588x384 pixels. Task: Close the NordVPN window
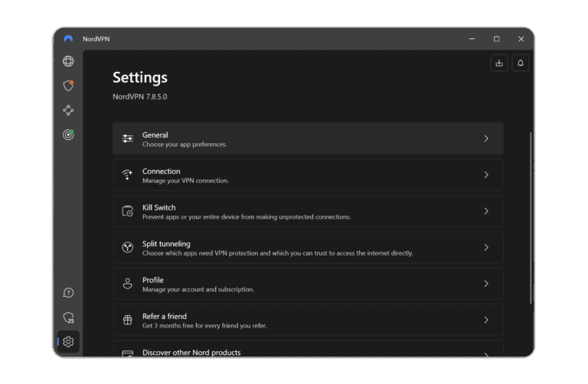click(x=521, y=39)
